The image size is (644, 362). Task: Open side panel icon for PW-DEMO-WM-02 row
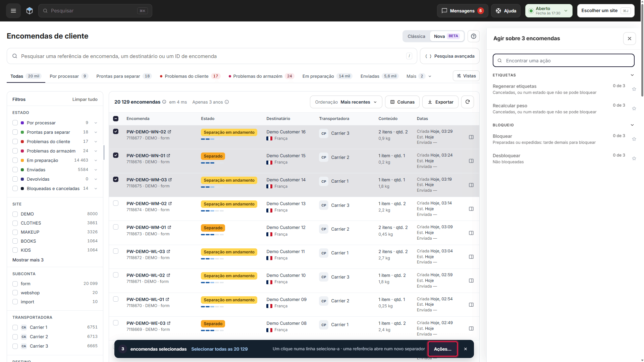point(471,209)
